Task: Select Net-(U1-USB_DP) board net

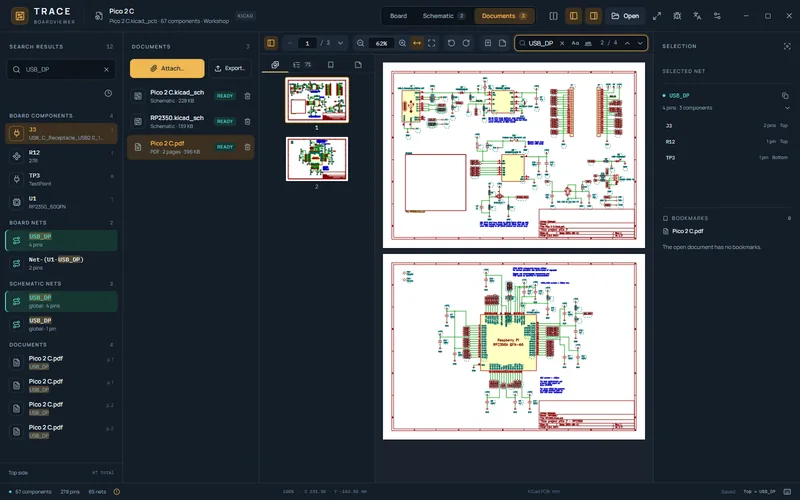Action: pyautogui.click(x=61, y=263)
